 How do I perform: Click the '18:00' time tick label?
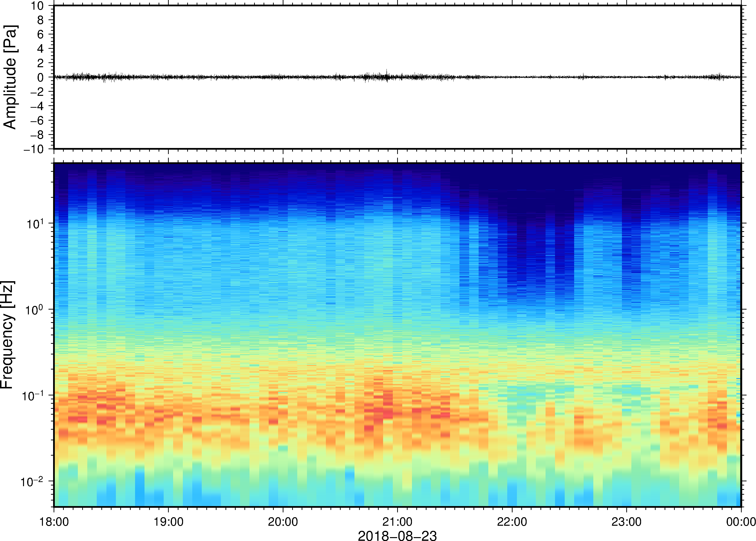(54, 522)
